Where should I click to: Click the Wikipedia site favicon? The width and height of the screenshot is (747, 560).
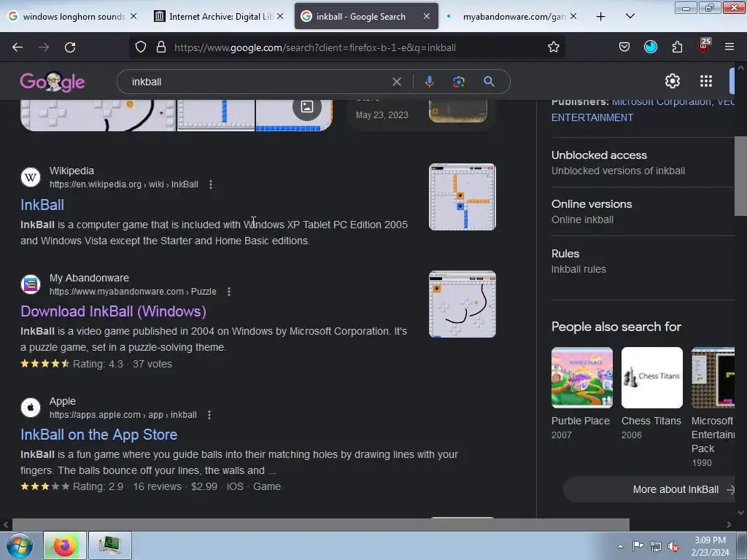tap(31, 177)
